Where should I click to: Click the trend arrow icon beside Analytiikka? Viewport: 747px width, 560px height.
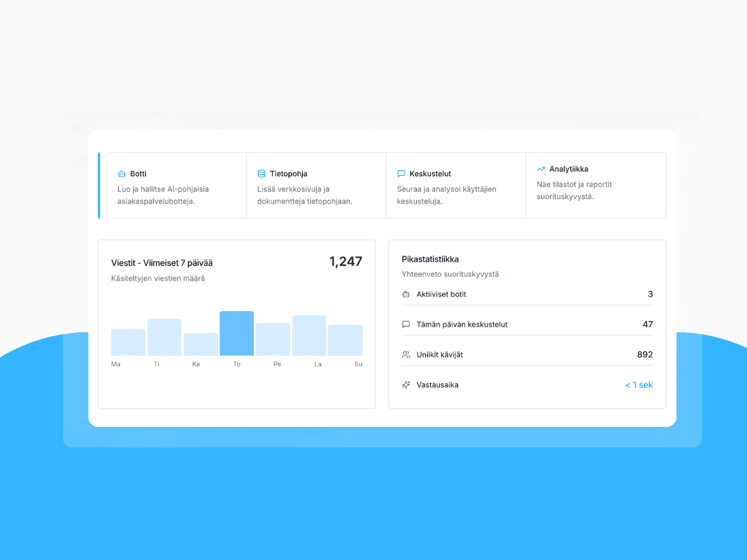(x=541, y=169)
